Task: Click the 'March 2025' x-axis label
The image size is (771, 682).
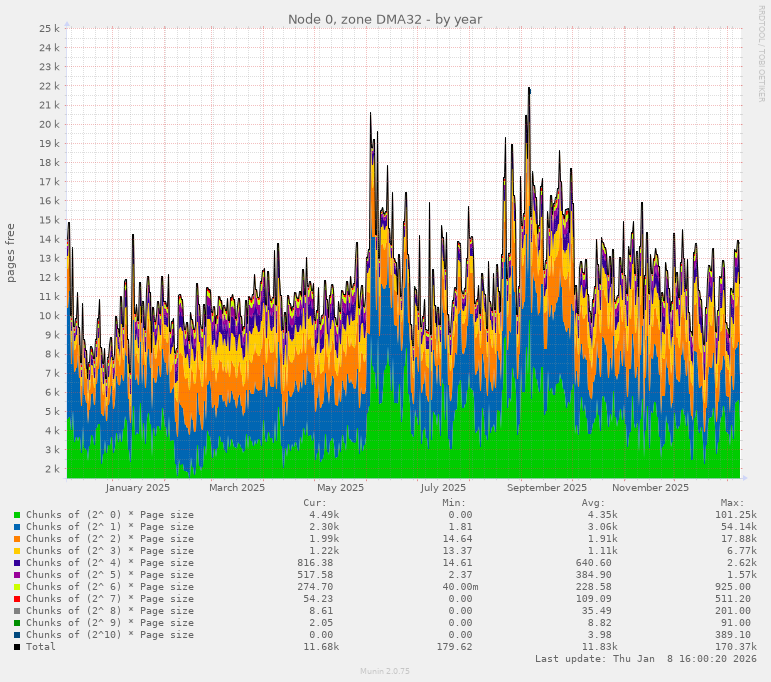Action: coord(237,488)
